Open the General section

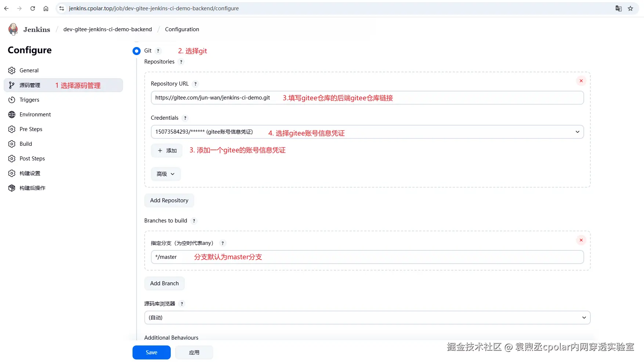point(63,70)
